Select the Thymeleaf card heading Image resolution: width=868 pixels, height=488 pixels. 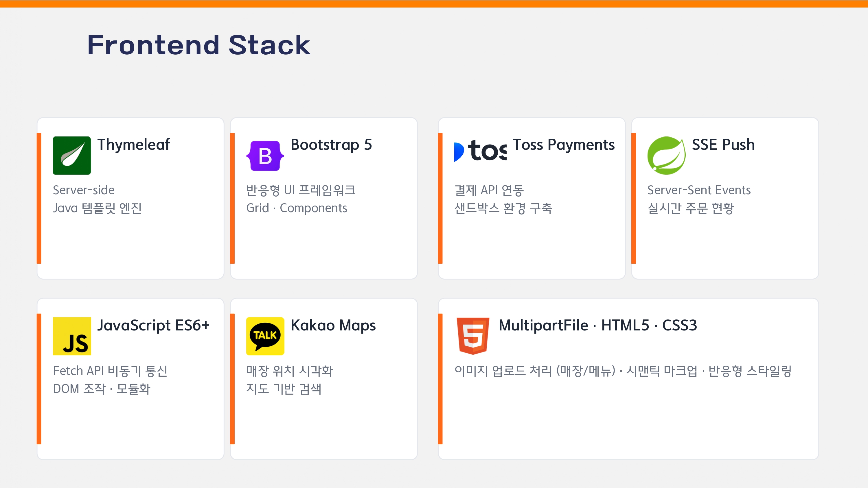(x=134, y=145)
